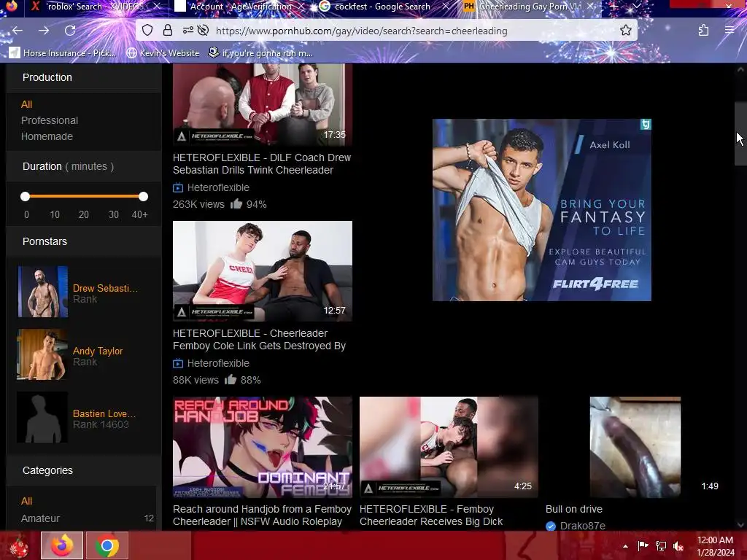Open the network tray icon
The height and width of the screenshot is (560, 747).
tap(661, 545)
